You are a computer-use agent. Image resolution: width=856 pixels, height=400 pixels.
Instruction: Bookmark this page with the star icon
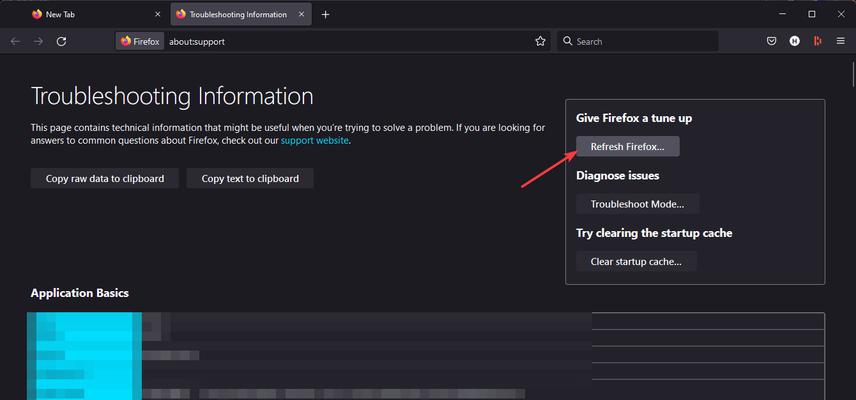tap(540, 41)
